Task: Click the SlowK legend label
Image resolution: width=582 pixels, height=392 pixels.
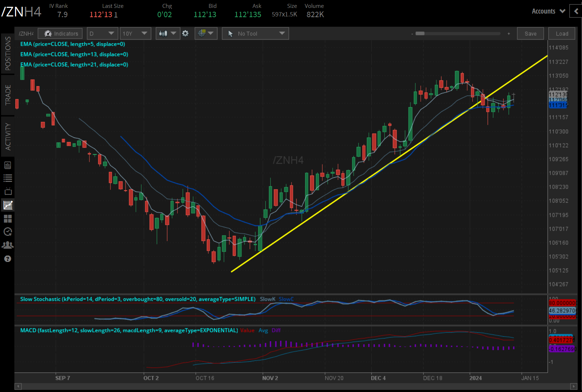Action: [268, 299]
